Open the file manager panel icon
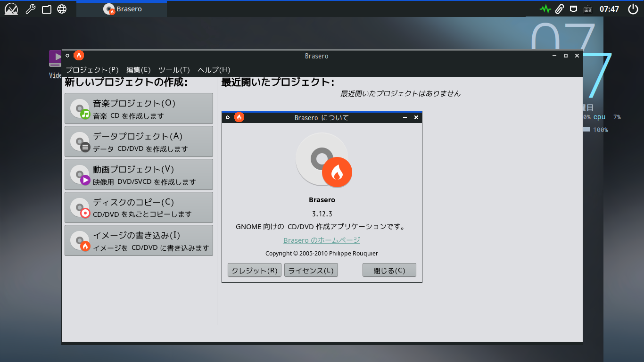Screen dimensions: 644x362 pyautogui.click(x=46, y=9)
